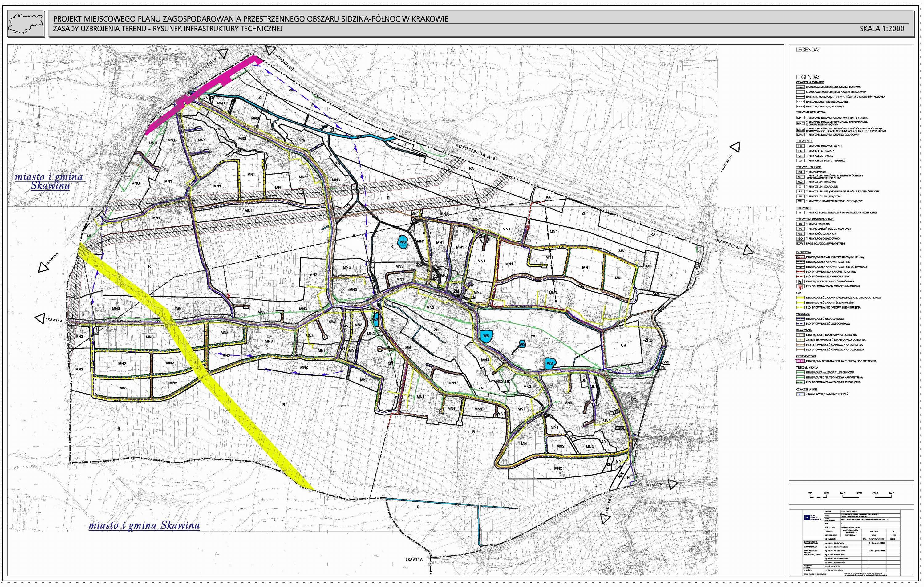
Task: Click the WS legend symbol box
Action: (x=800, y=201)
